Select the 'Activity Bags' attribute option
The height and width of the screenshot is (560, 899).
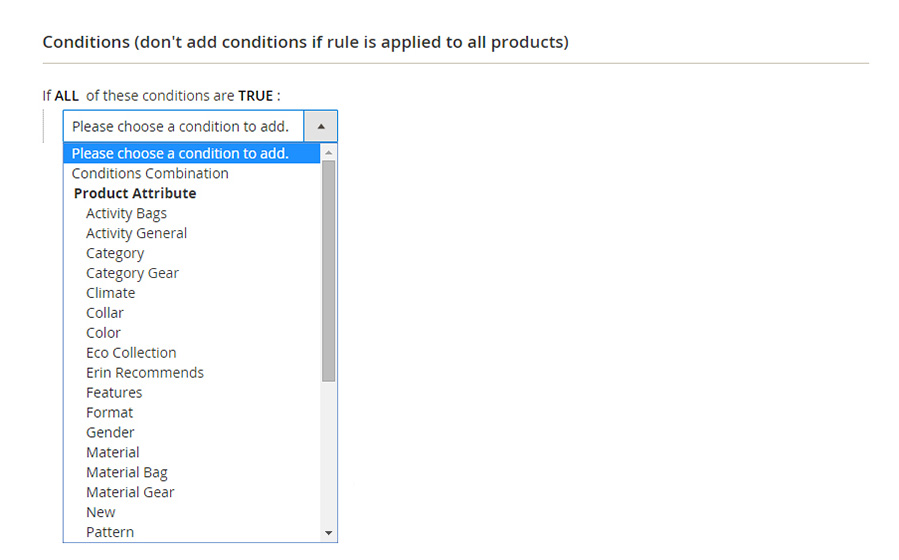point(126,213)
